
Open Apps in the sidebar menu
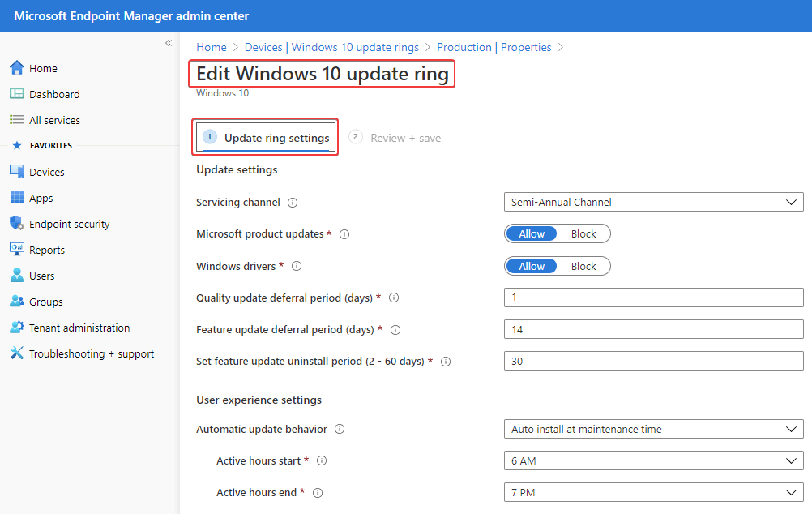(41, 198)
